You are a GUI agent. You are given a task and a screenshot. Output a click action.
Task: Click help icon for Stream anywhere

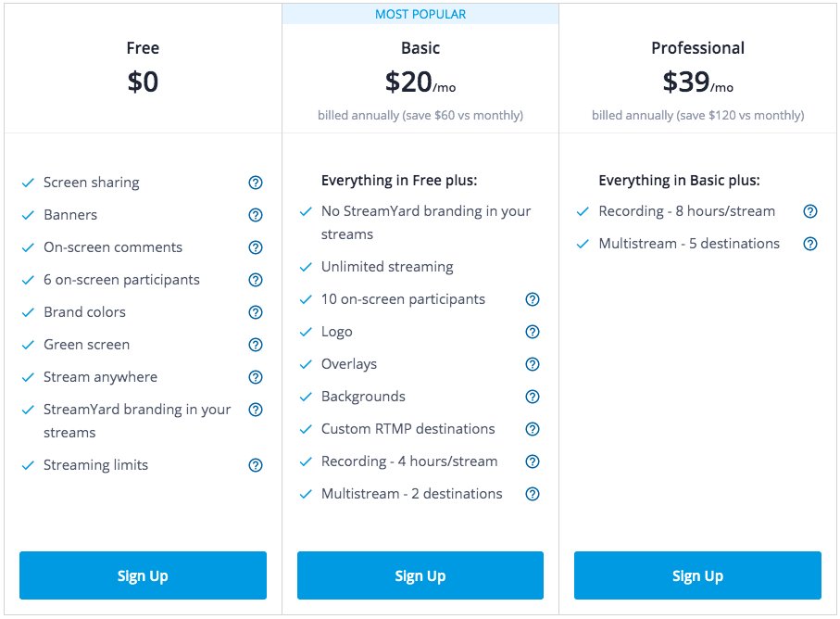[256, 377]
